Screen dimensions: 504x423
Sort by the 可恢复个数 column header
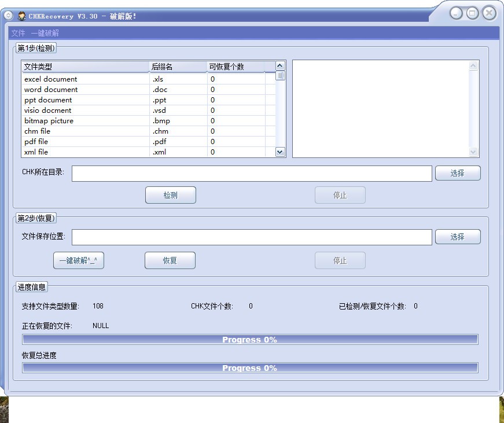236,67
